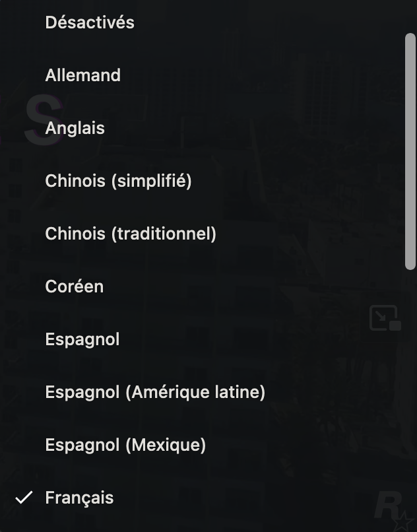Disable subtitles via the top list entry
Viewport: 417px width, 532px height.
pyautogui.click(x=90, y=22)
